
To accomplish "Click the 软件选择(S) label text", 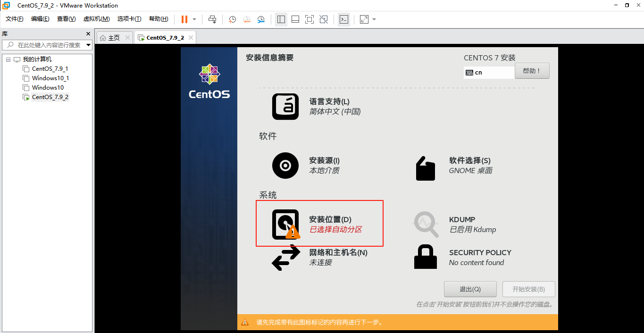I will 470,161.
